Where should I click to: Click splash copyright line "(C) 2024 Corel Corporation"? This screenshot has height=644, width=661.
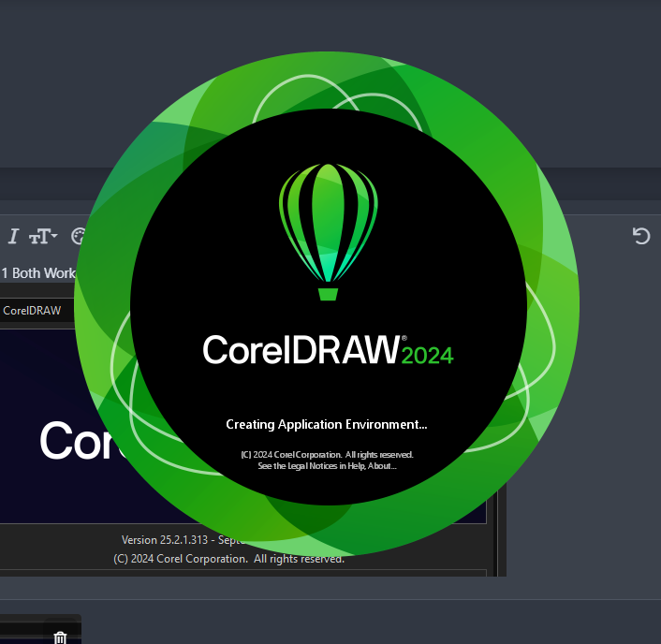291,455
